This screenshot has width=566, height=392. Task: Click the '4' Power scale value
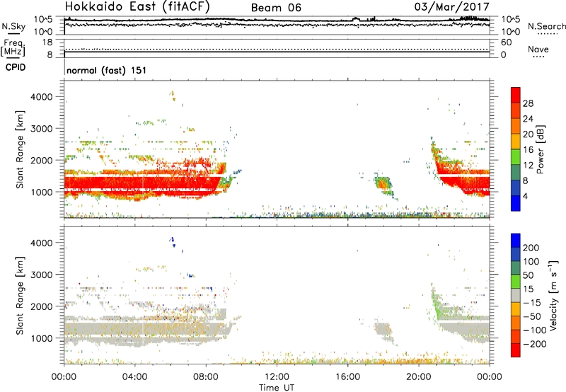click(526, 196)
